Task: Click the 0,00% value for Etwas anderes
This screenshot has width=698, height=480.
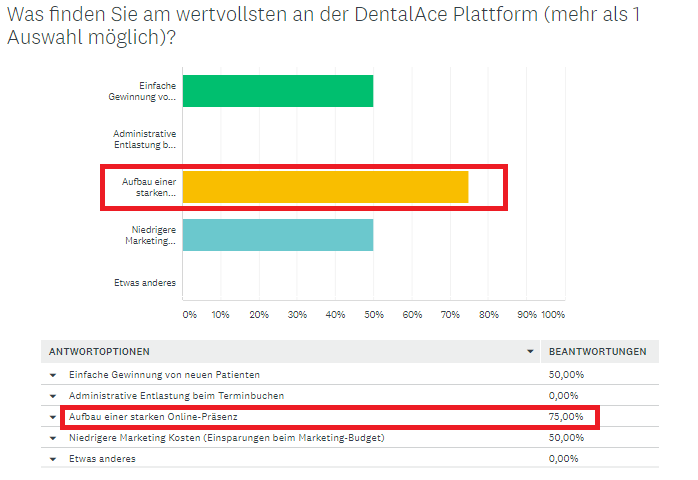Action: pyautogui.click(x=564, y=459)
